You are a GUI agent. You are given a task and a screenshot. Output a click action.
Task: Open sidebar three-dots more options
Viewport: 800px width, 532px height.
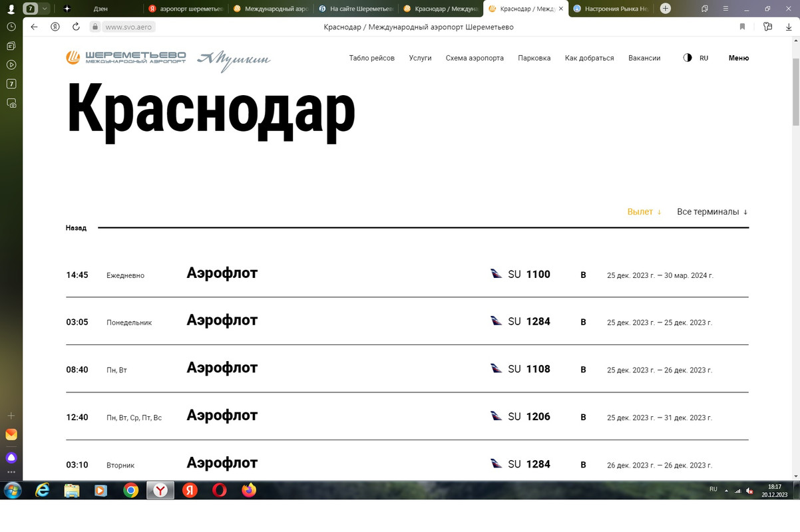point(11,472)
